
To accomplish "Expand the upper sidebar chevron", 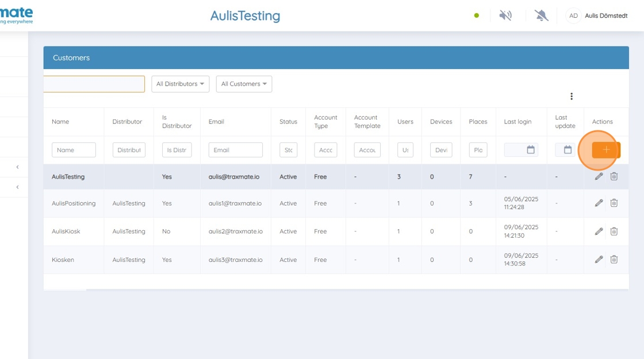I will click(x=17, y=167).
